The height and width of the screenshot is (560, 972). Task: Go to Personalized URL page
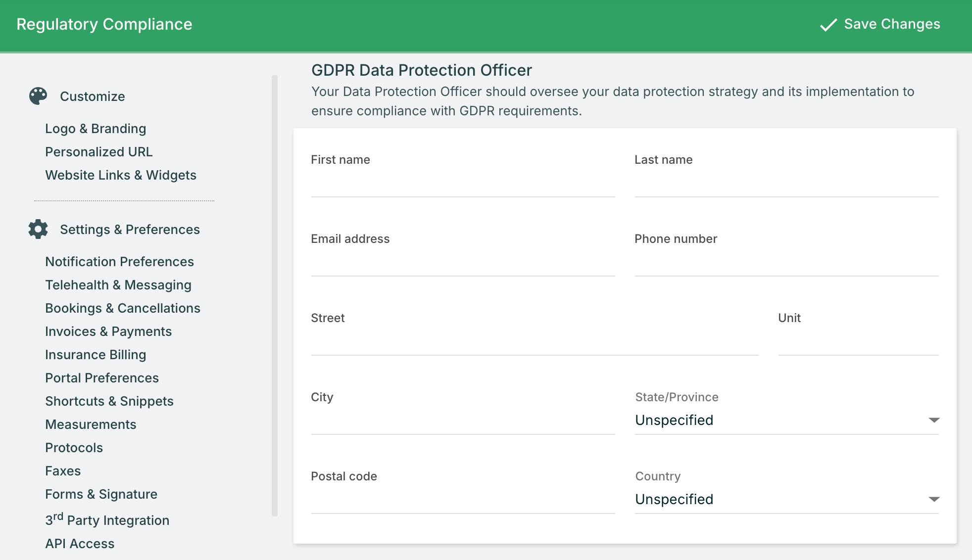pos(99,152)
